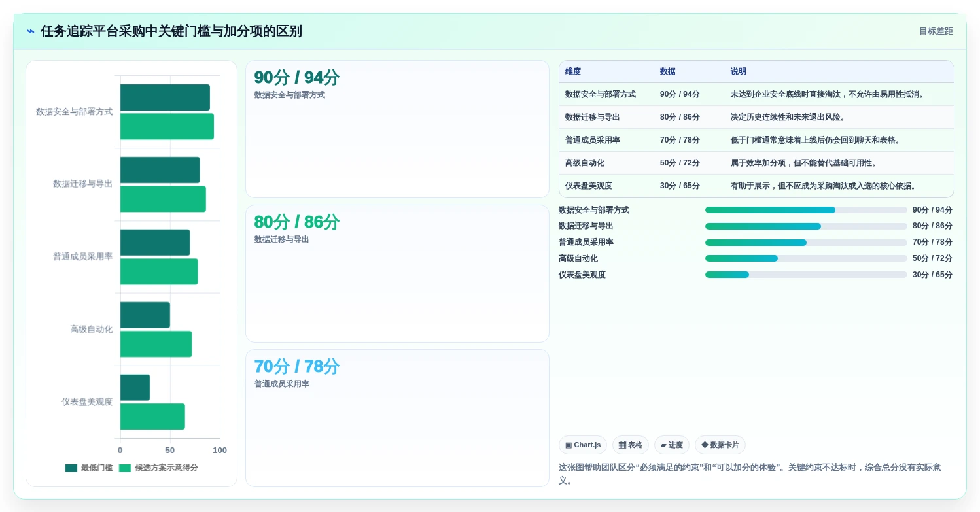Click the light green score bar for 数据安全与部署方式
980x512 pixels.
(x=167, y=126)
